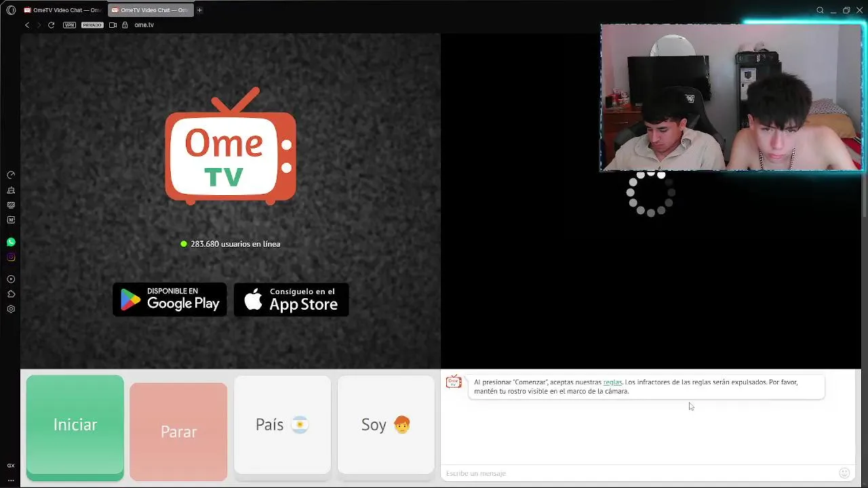Open GX Control speedometer in sidebar
Viewport: 868px width, 488px height.
click(11, 175)
